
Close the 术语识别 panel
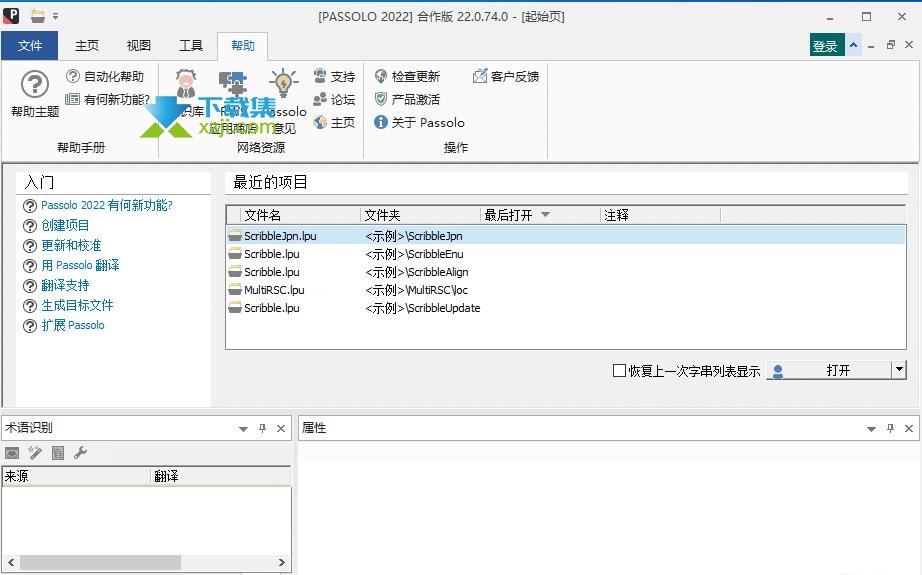(281, 429)
